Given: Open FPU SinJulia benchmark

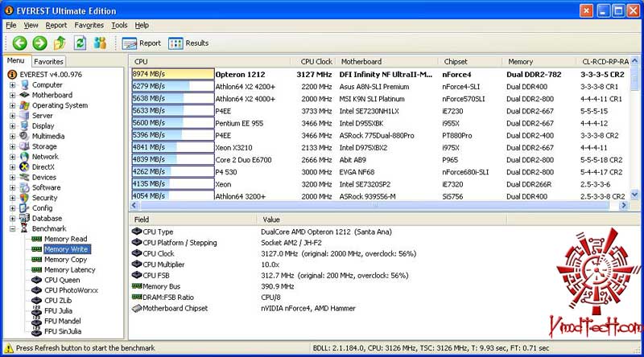Looking at the screenshot, I should pos(63,331).
